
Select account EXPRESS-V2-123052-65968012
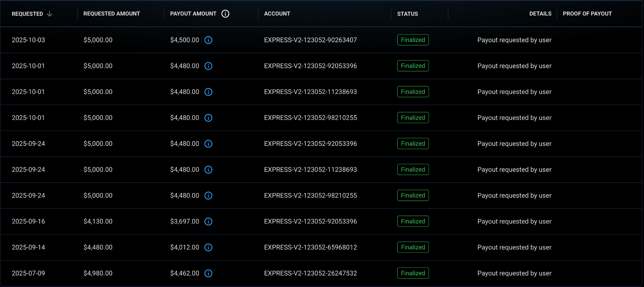[x=311, y=247]
